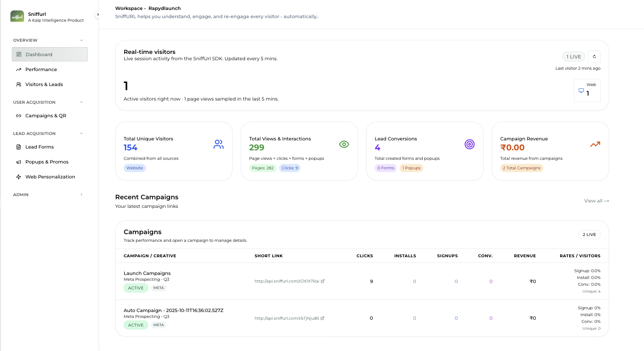Click the Campaigns & QR link icon
This screenshot has height=351, width=644.
19,115
